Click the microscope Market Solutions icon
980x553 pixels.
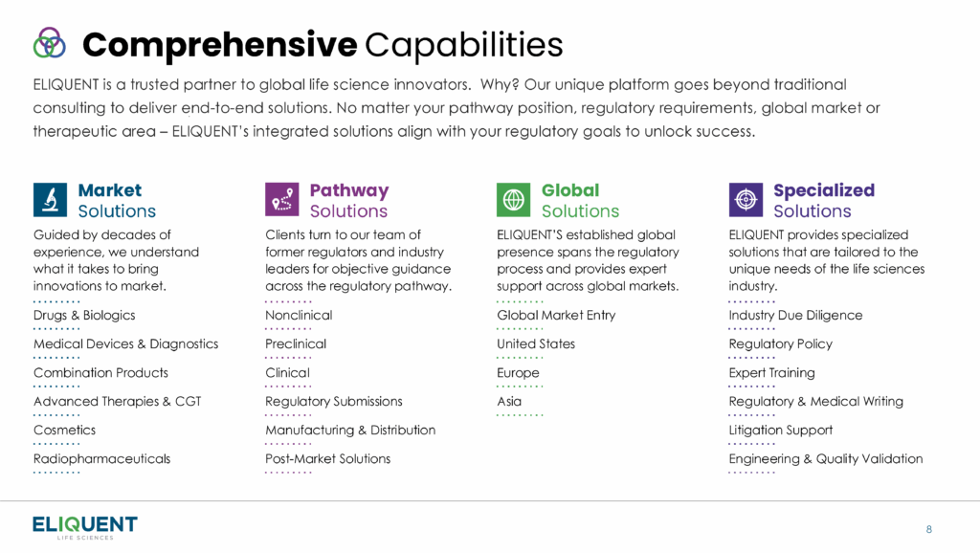[x=50, y=200]
